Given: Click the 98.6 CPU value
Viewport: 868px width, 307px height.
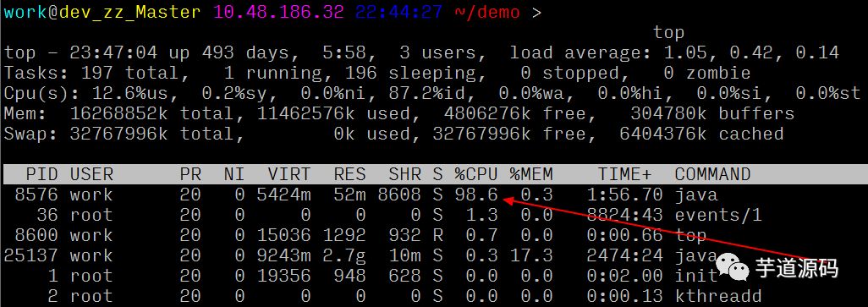Looking at the screenshot, I should pos(476,195).
